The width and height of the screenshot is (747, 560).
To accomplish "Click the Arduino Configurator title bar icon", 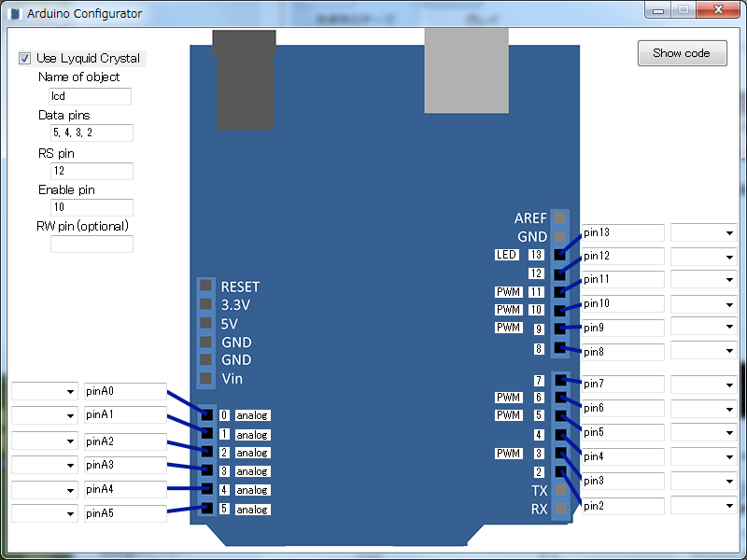I will 15,14.
